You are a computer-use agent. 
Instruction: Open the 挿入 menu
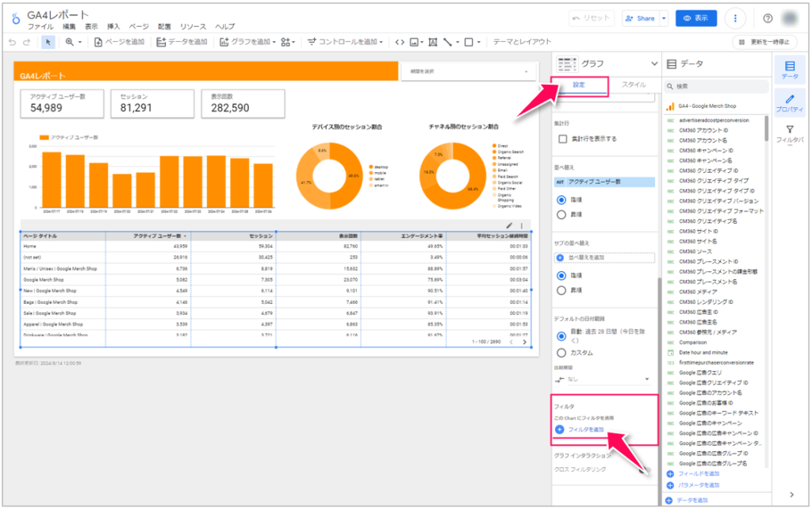click(113, 27)
